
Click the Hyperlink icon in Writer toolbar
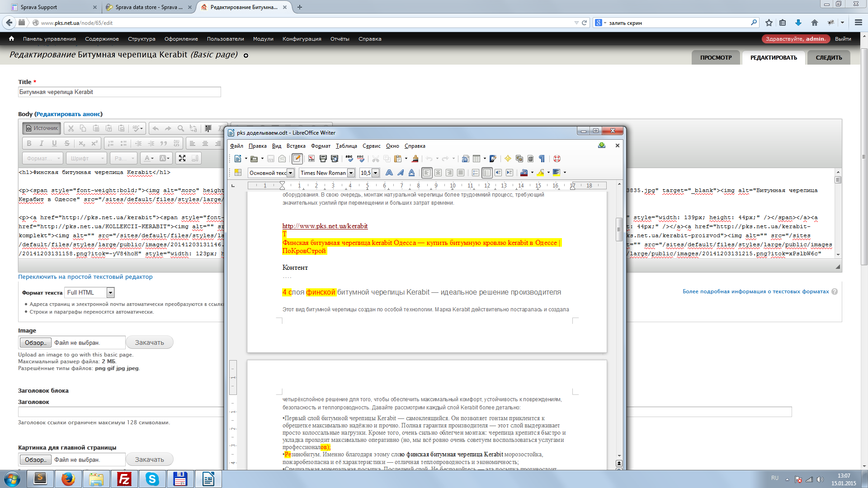click(x=465, y=159)
